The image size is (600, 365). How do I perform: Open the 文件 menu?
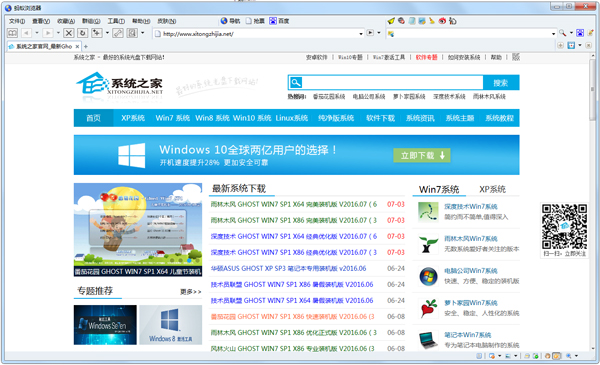(17, 21)
